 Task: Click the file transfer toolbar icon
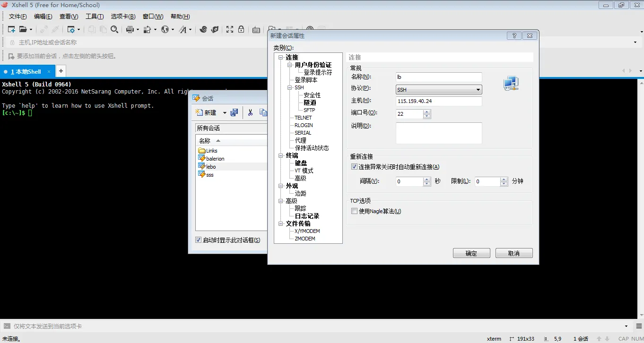pos(147,29)
